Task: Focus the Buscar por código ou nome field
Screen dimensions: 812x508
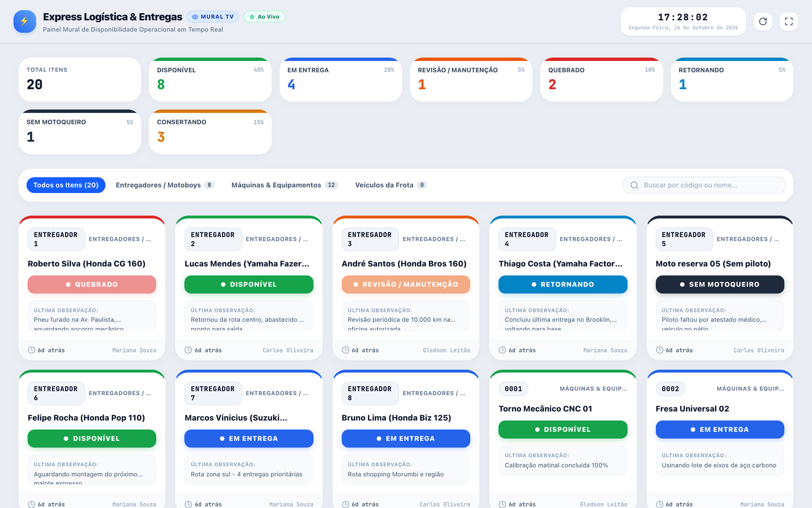Action: click(704, 185)
